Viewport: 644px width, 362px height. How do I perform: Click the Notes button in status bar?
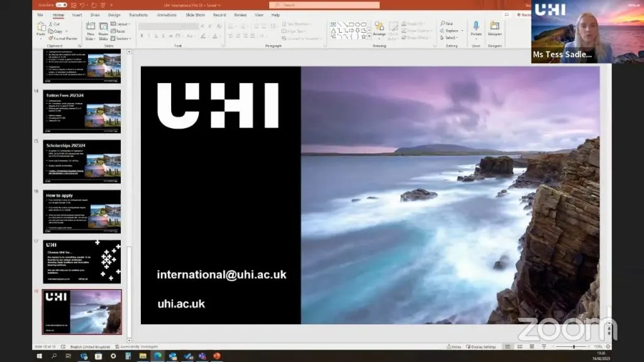454,347
